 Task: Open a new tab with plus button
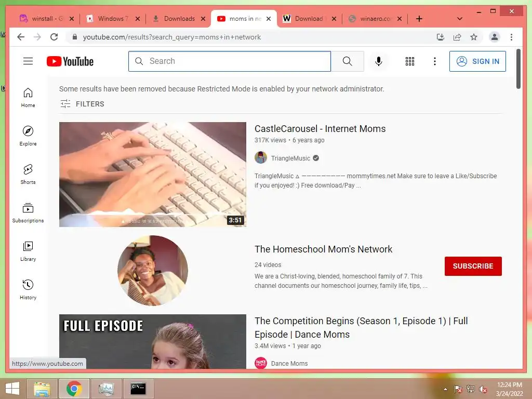419,19
